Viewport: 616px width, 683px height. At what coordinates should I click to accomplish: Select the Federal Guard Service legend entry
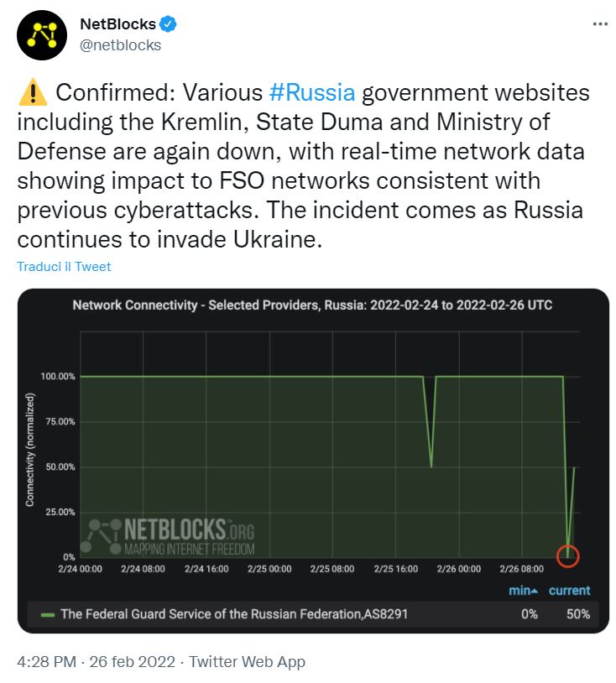point(234,614)
